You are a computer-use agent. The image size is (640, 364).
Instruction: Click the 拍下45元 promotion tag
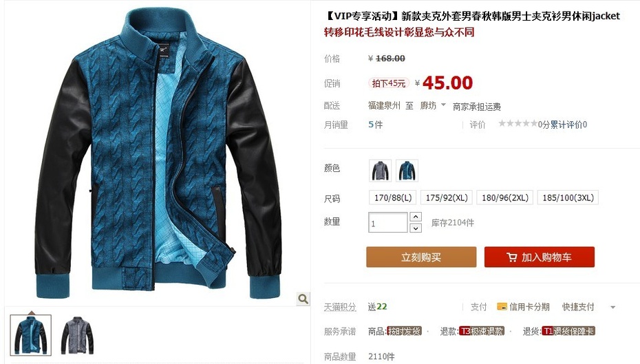pos(389,83)
